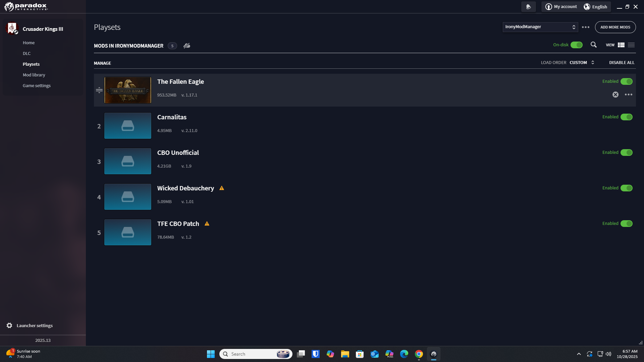Open Game settings in sidebar
This screenshot has height=362, width=644.
click(x=37, y=86)
